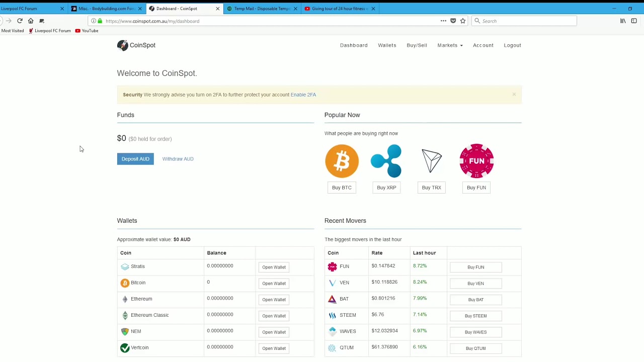
Task: Open the Account page
Action: [x=483, y=45]
